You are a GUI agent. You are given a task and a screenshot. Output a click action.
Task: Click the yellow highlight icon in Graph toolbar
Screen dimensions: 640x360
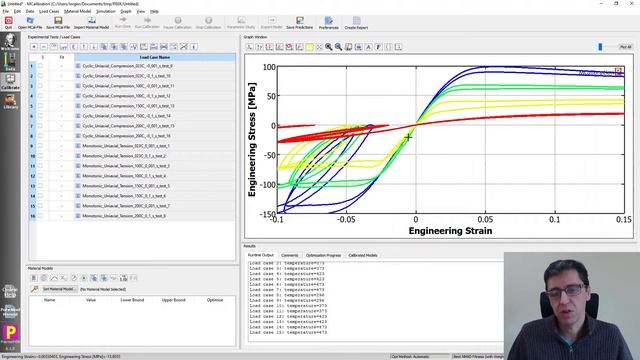coord(309,47)
